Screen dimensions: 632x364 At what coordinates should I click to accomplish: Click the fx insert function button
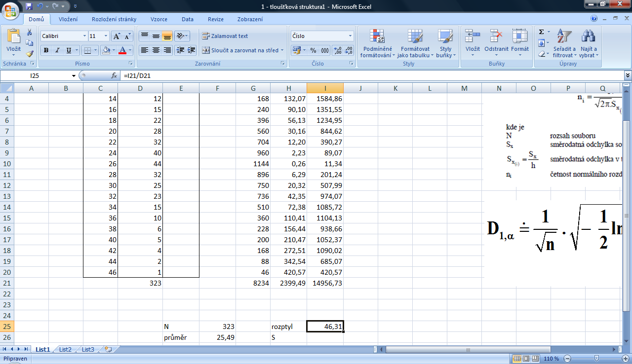click(114, 75)
